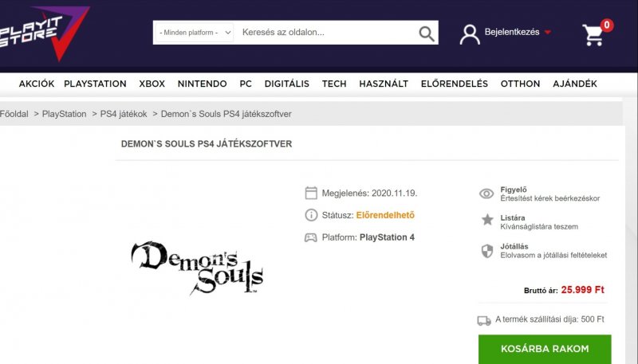The image size is (638, 364).
Task: Click the KOSÁRBA RAKOM button
Action: [x=545, y=349]
